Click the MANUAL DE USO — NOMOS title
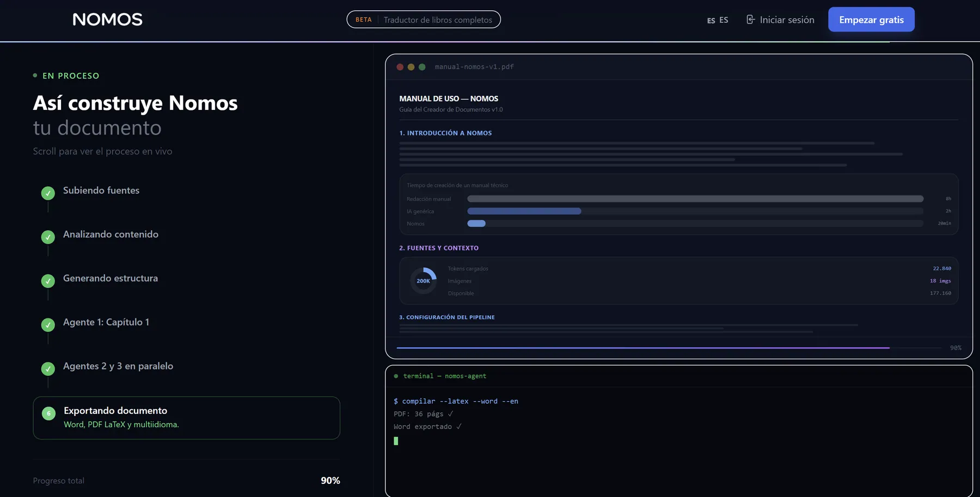The width and height of the screenshot is (980, 497). pos(449,99)
